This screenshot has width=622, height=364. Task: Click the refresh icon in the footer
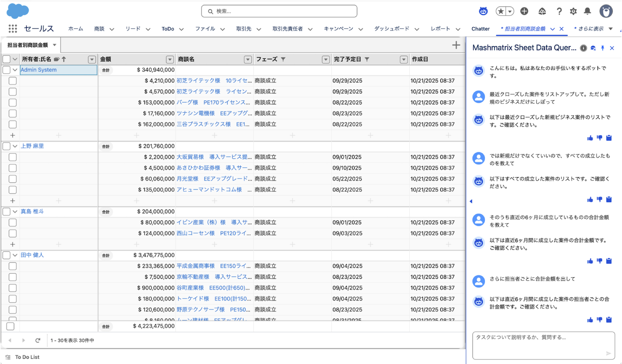[x=38, y=340]
